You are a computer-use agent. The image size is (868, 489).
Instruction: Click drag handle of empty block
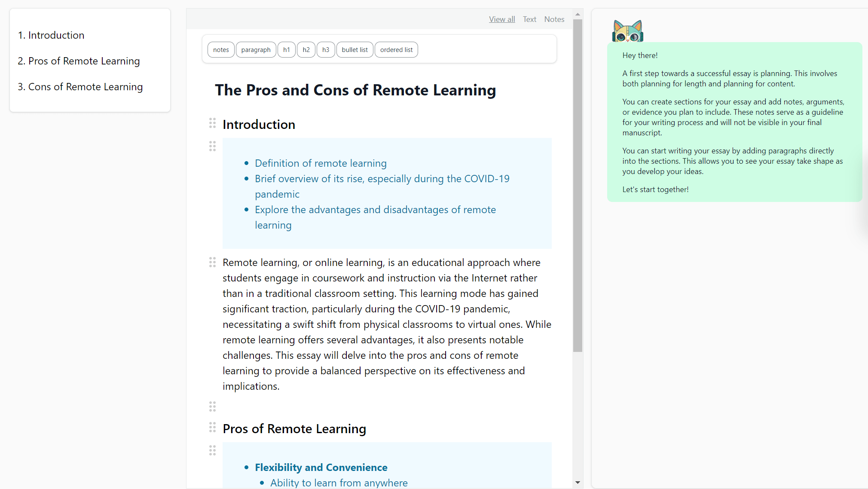click(212, 406)
